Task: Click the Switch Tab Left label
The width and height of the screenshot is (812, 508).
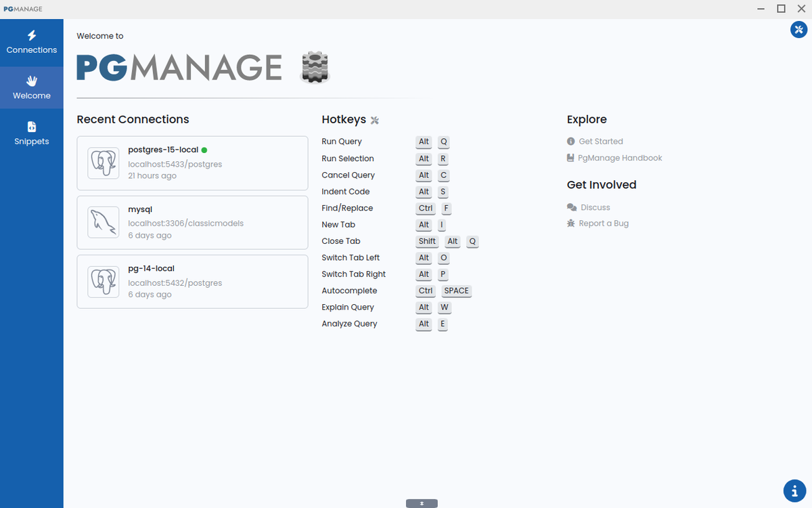Action: pos(351,258)
